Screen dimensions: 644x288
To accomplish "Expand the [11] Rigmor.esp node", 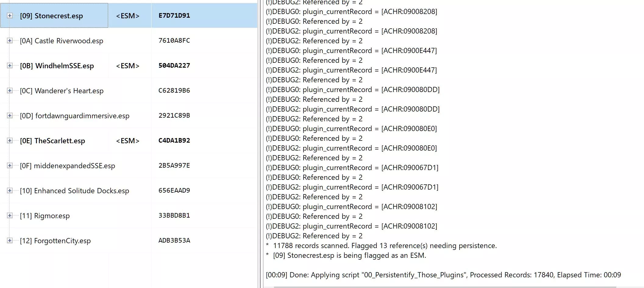I will click(x=10, y=215).
